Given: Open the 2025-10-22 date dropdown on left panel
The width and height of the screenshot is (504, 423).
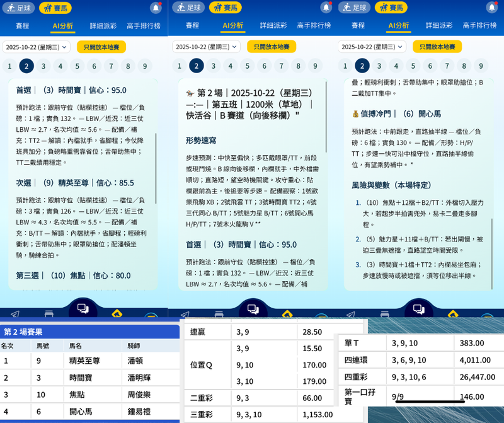Looking at the screenshot, I should [x=38, y=47].
